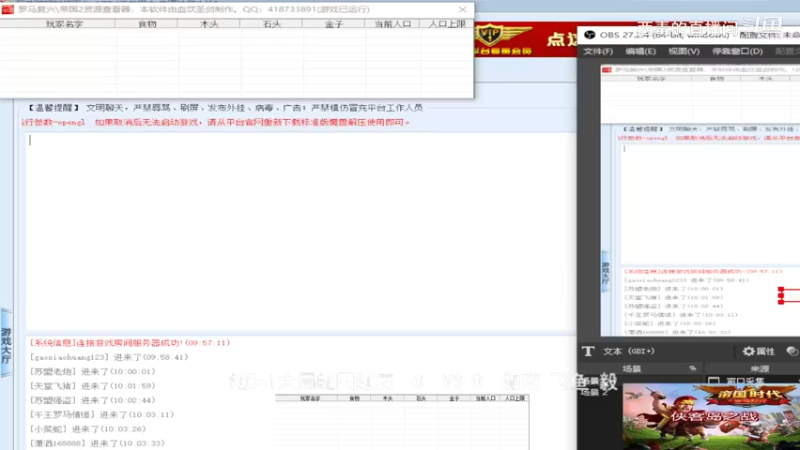
Task: Click into the large chat text area
Action: (x=301, y=231)
